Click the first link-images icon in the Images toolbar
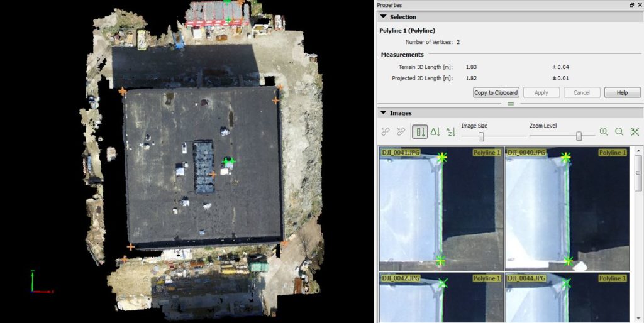The image size is (644, 323). (386, 132)
